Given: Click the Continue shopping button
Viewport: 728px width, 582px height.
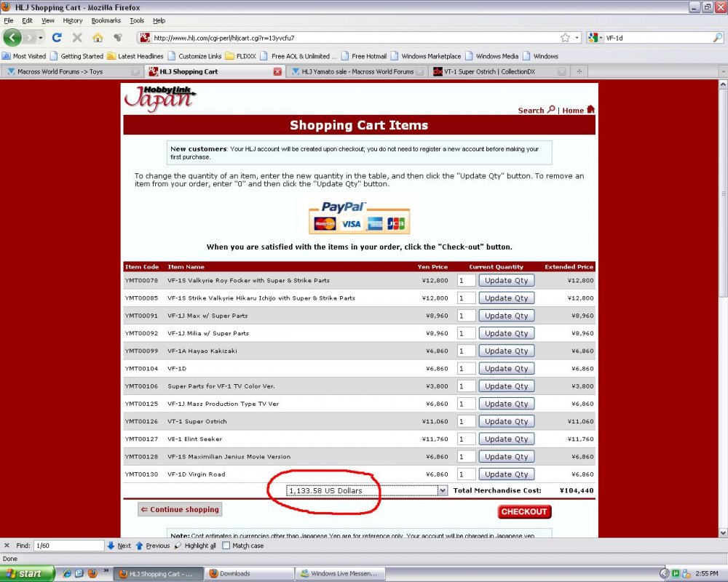Looking at the screenshot, I should click(x=180, y=509).
